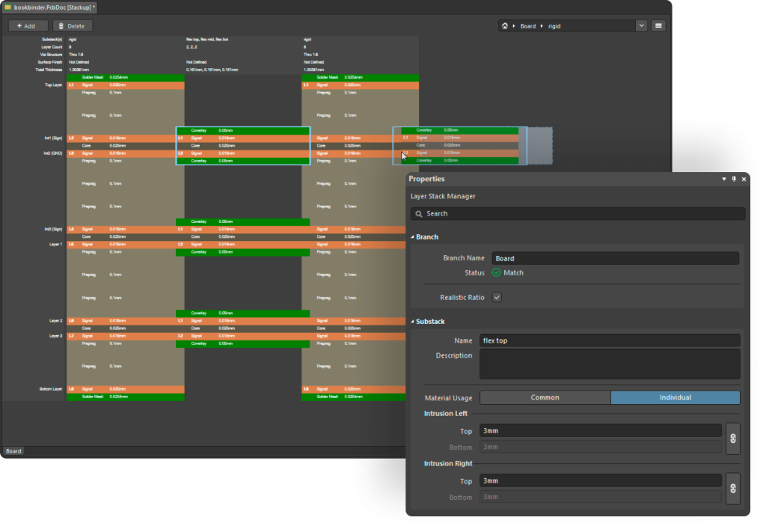Select the green Solder Mask layer at the top of the left rigid stack

pos(125,77)
